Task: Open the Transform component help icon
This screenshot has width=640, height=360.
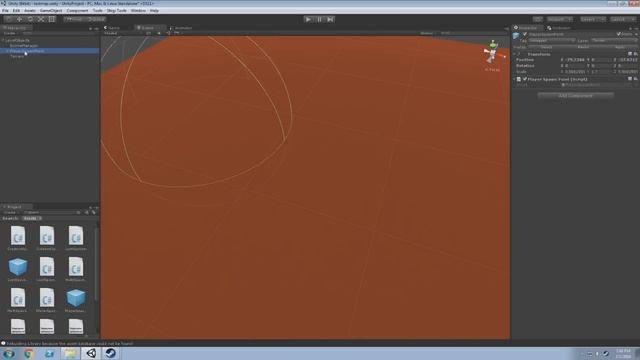Action: (x=630, y=54)
